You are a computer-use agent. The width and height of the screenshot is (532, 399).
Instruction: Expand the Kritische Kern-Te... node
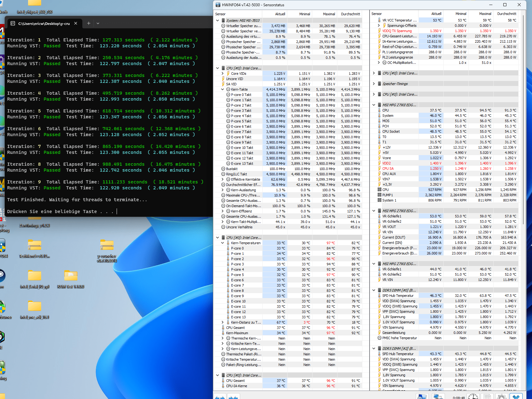coord(223,344)
